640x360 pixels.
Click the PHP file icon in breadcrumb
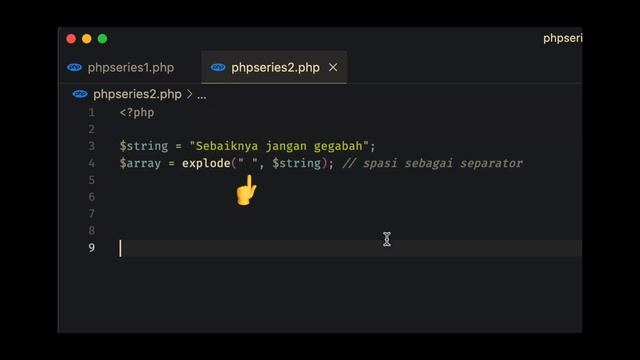coord(80,94)
